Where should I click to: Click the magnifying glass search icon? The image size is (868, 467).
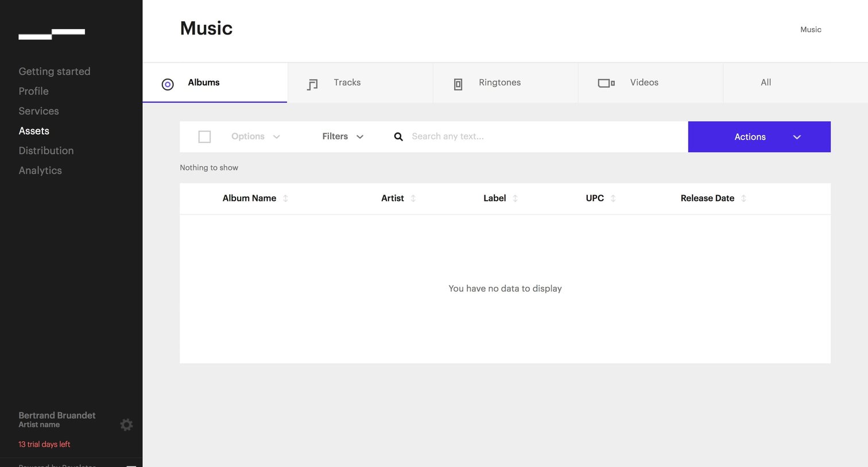[398, 137]
